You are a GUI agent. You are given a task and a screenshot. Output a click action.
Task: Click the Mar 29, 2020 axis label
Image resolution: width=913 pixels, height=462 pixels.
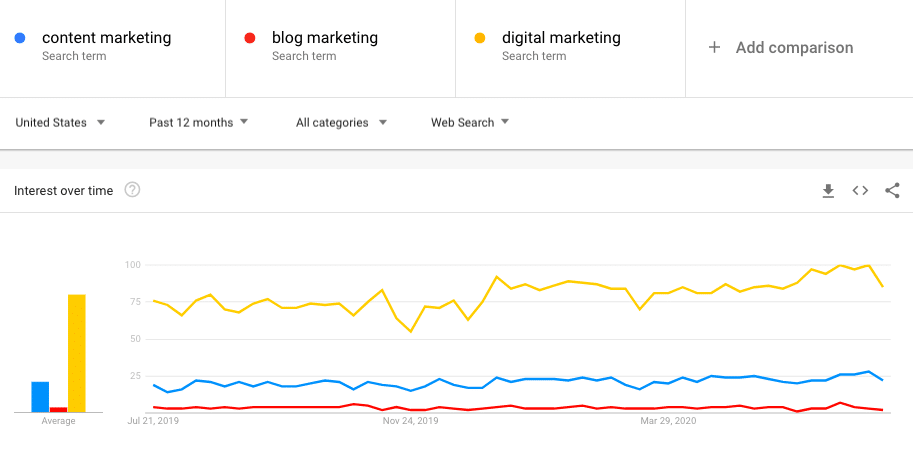[x=668, y=420]
